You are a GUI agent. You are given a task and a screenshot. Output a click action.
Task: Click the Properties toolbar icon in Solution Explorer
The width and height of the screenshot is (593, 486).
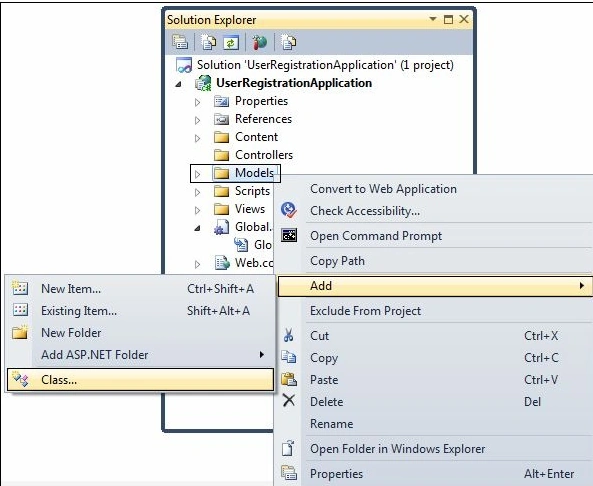[x=180, y=42]
